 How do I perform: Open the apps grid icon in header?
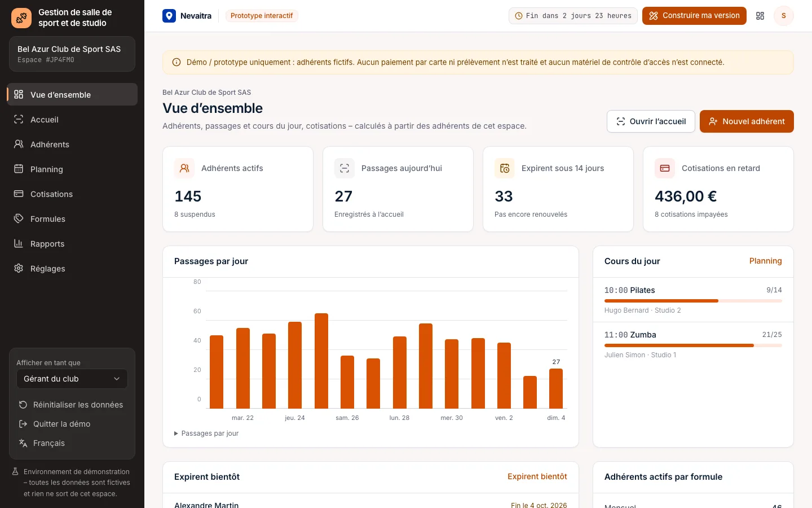click(760, 16)
